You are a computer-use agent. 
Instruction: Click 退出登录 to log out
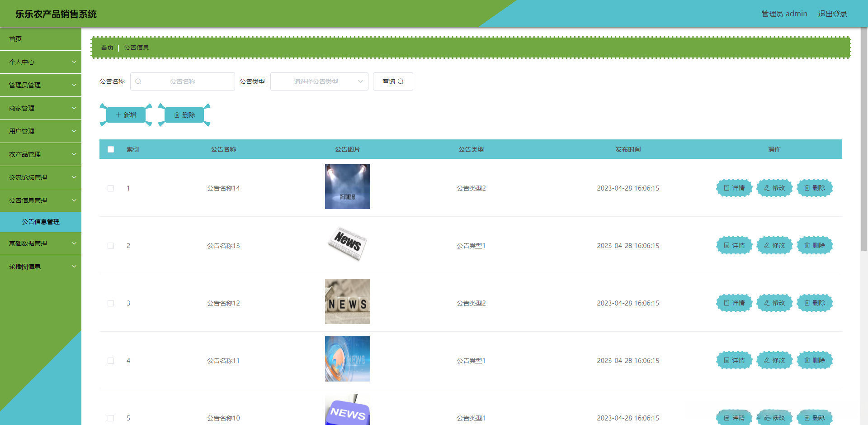click(833, 14)
